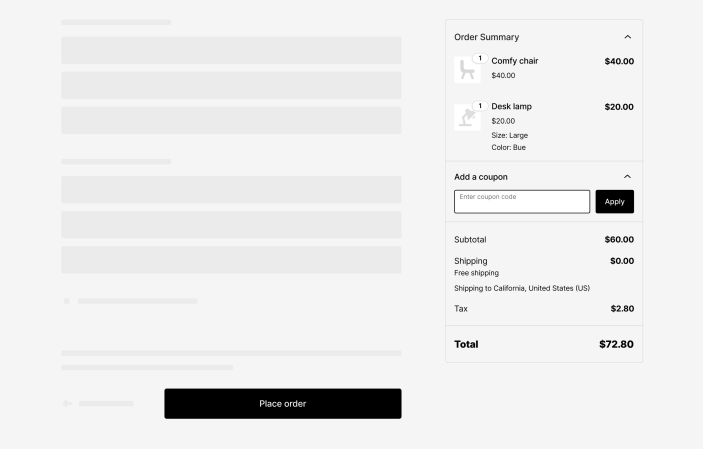Click the Shipping to California destination text
This screenshot has width=703, height=449.
pos(522,288)
